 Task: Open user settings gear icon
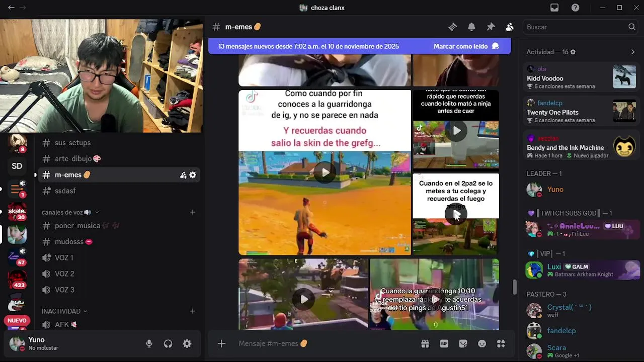pyautogui.click(x=187, y=344)
